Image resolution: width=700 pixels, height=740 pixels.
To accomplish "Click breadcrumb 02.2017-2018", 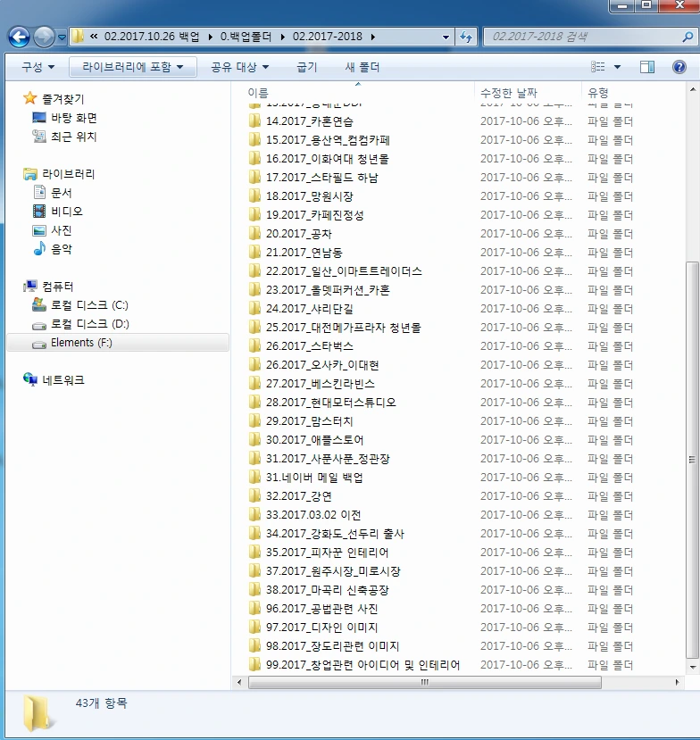I will [327, 37].
